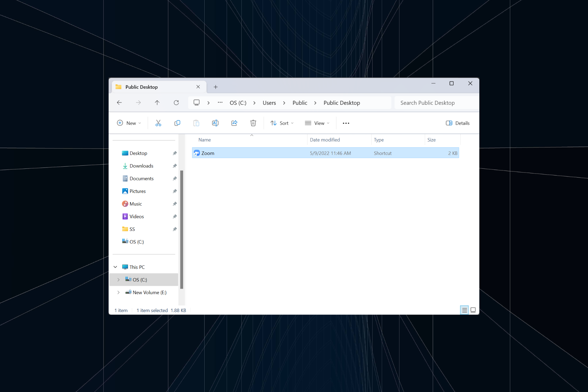
Task: Open Documents in the sidebar
Action: coord(141,179)
